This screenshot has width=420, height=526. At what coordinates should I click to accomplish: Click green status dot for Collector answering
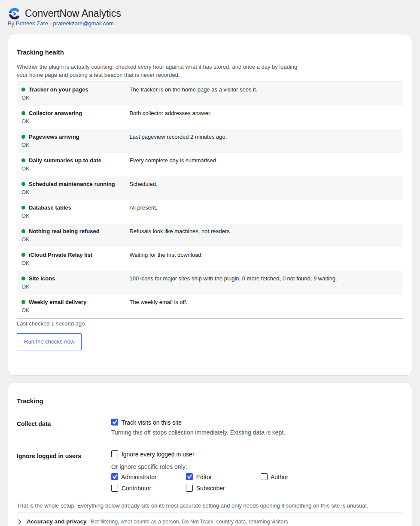point(24,113)
